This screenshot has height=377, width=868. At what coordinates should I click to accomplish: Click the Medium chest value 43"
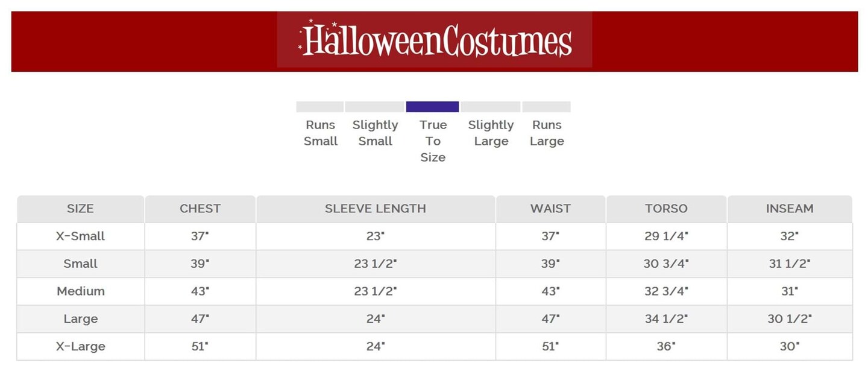coord(200,291)
